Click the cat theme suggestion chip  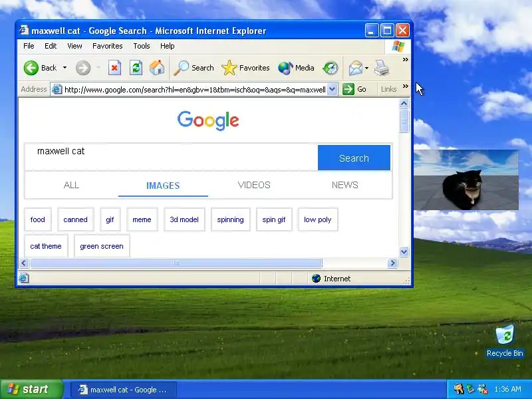pos(46,246)
